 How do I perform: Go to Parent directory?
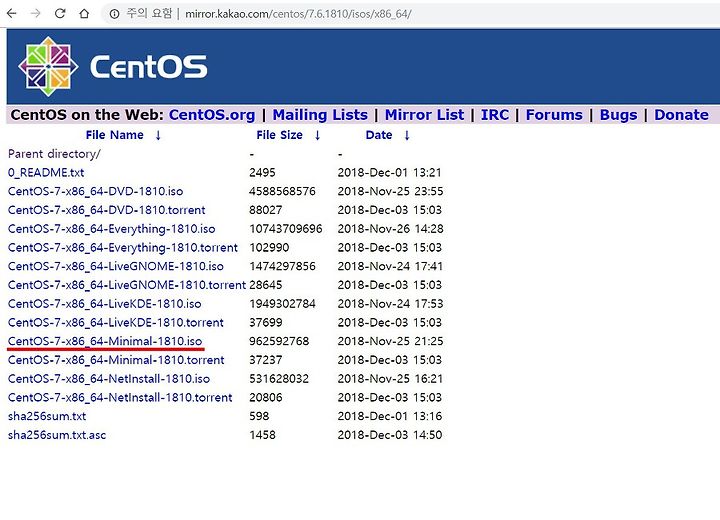pos(54,154)
